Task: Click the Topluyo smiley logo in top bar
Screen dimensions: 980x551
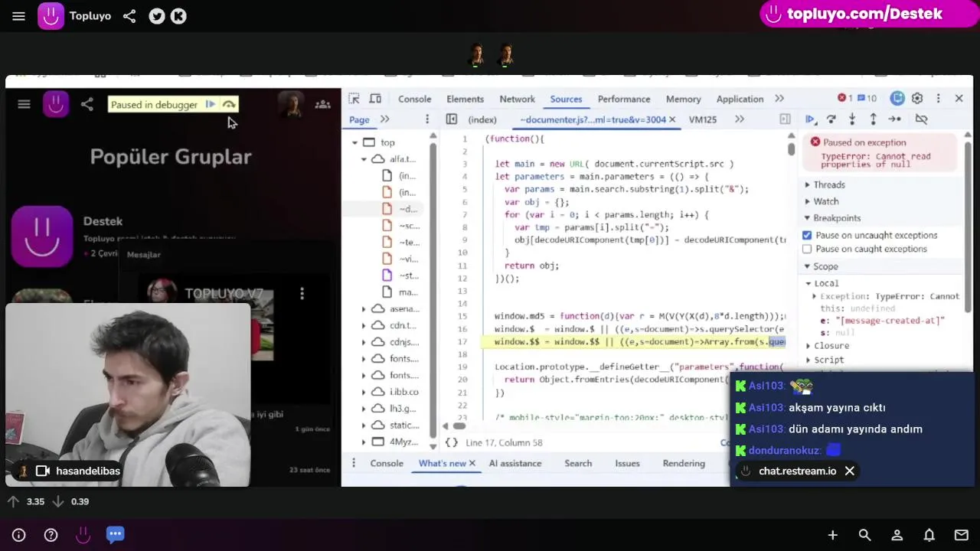Action: click(51, 16)
